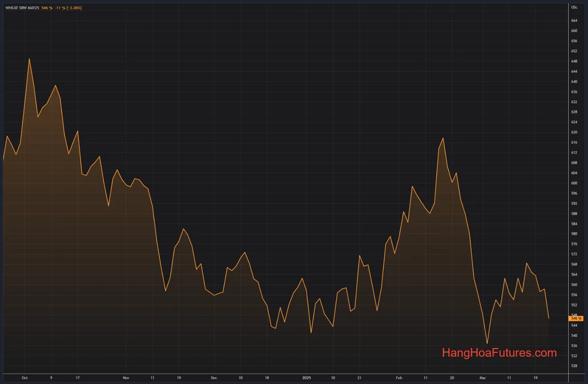
Task: Click the orange 546 current price tag
Action: pyautogui.click(x=577, y=318)
